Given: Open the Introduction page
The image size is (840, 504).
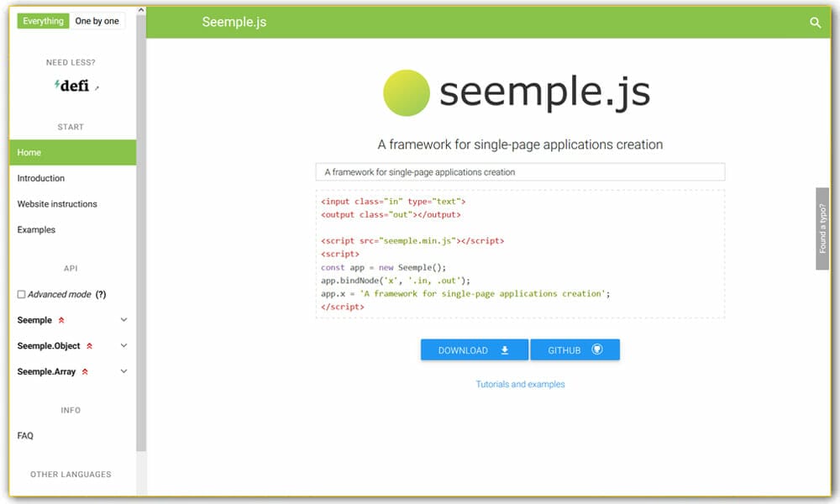Looking at the screenshot, I should click(40, 178).
